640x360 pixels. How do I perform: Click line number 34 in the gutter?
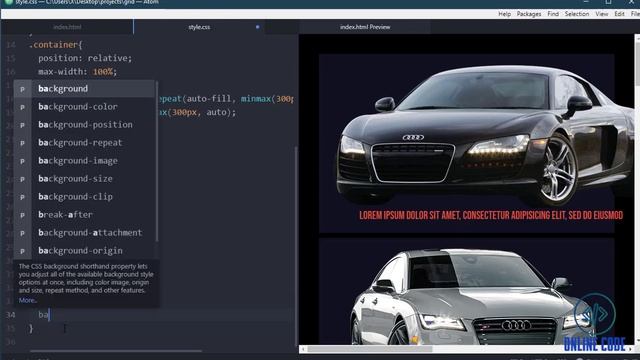tap(11, 315)
